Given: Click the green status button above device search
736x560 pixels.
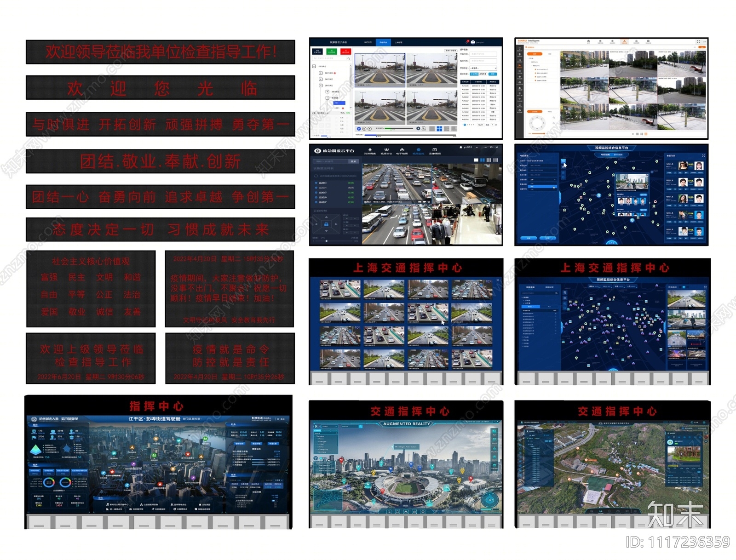Looking at the screenshot, I should tap(332, 51).
